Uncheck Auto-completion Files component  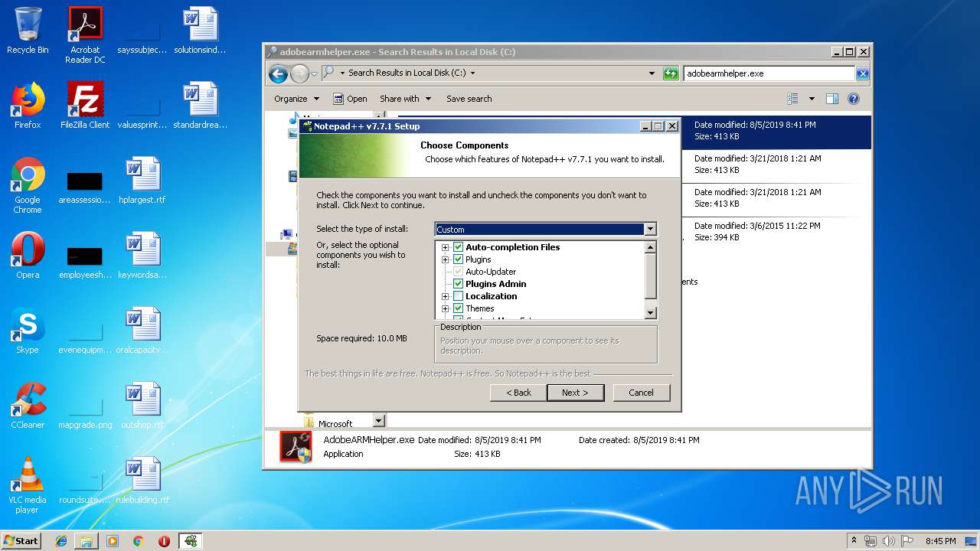pyautogui.click(x=458, y=247)
